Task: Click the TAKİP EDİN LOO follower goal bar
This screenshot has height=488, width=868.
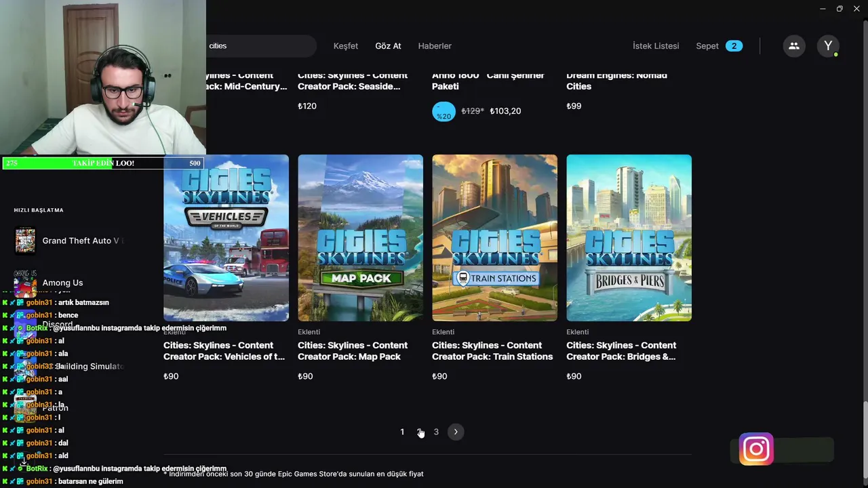Action: click(103, 163)
